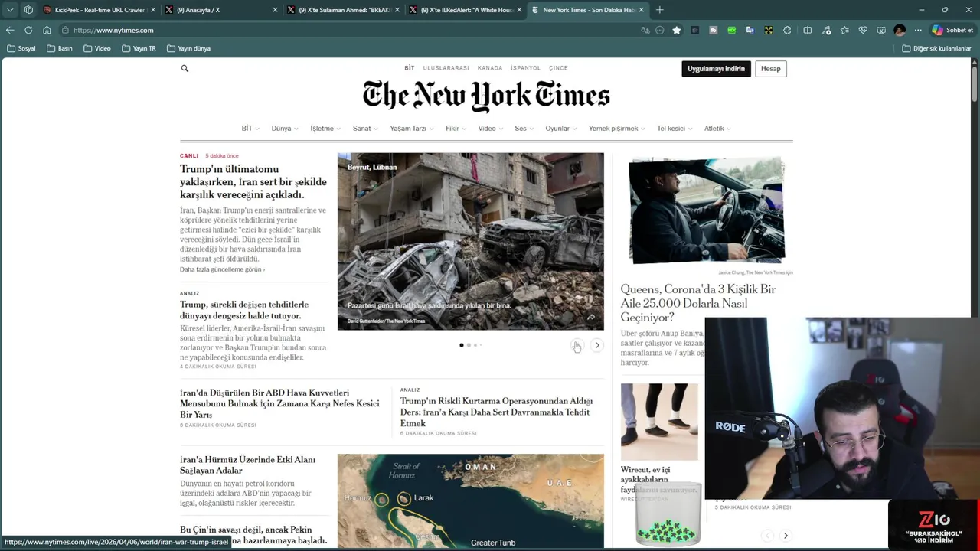Click the yellow arrows extension icon
Screen dimensions: 980x551
point(768,30)
